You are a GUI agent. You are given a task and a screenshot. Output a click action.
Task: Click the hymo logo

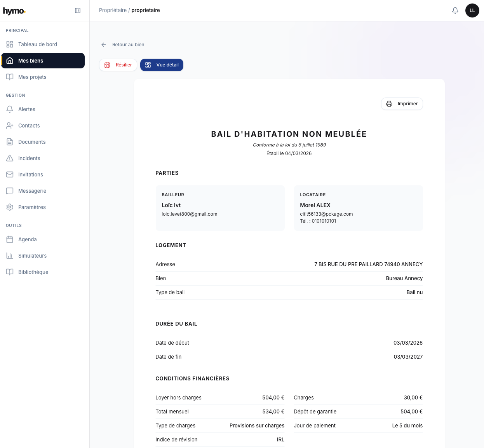point(14,11)
